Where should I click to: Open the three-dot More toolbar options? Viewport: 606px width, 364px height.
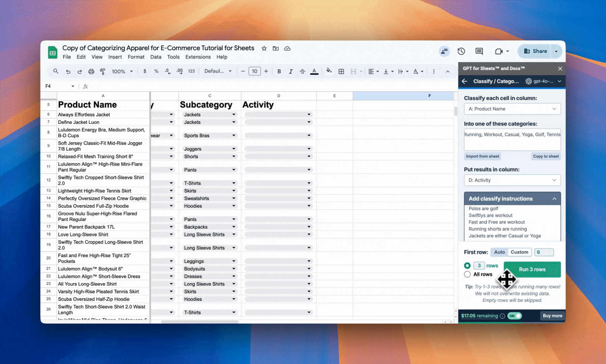point(434,71)
